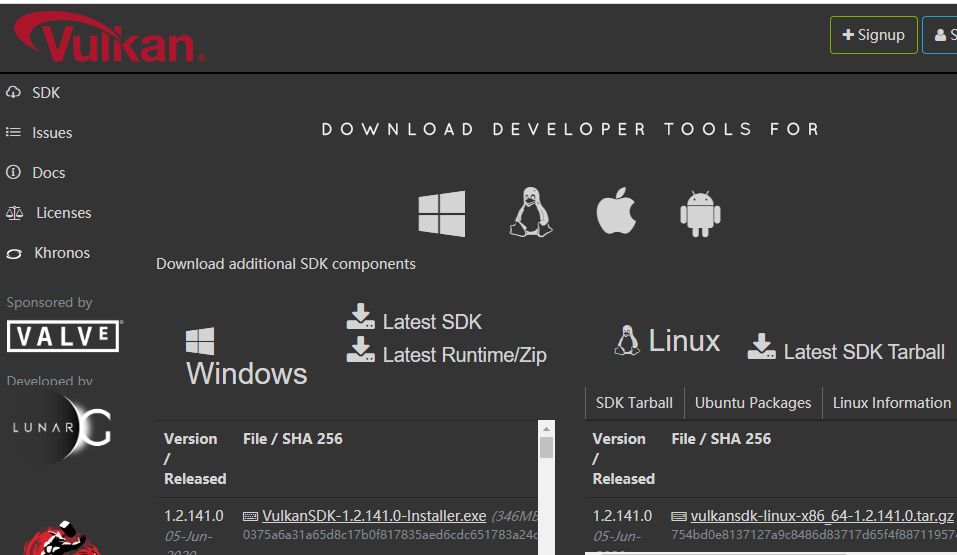The height and width of the screenshot is (555, 957).
Task: Download the Windows Latest SDK
Action: (432, 322)
